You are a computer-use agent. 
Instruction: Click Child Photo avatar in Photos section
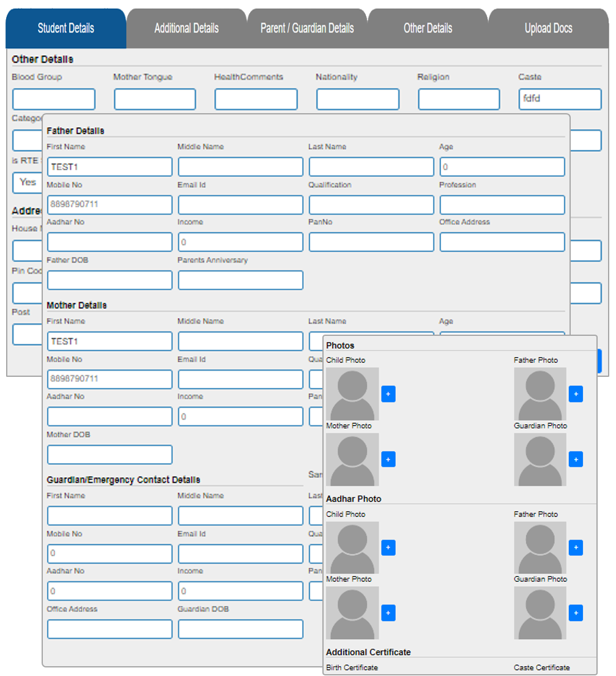click(352, 394)
